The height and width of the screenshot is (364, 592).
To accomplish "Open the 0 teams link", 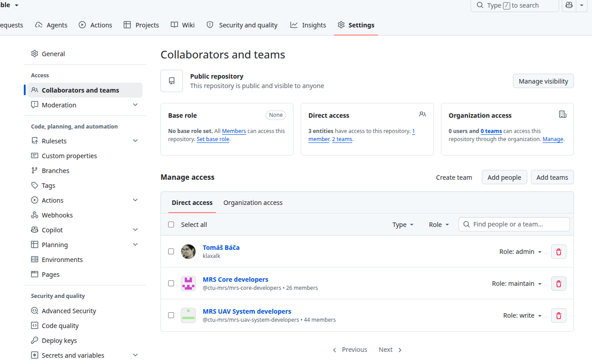I will [491, 131].
